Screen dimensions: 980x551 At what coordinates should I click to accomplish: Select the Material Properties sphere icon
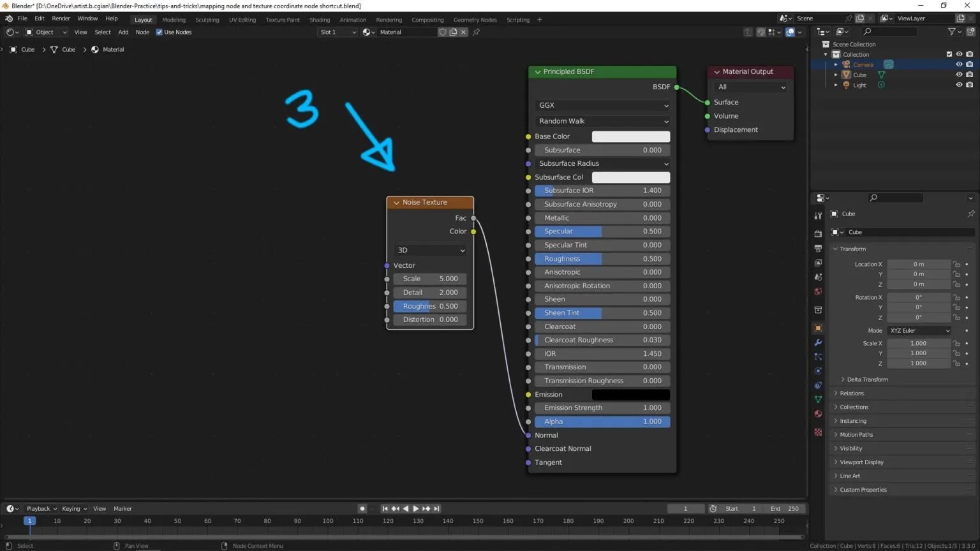pos(818,413)
